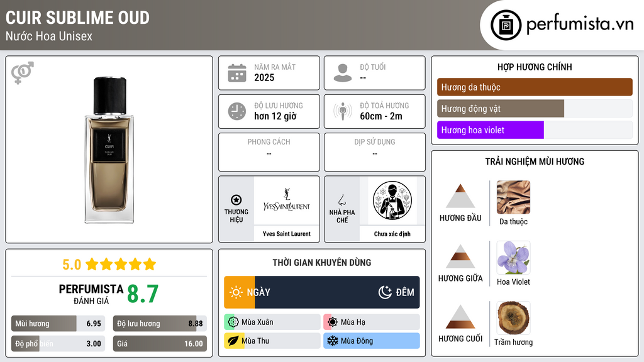This screenshot has height=362, width=644.
Task: Click the Ngày day segment
Action: 240,292
